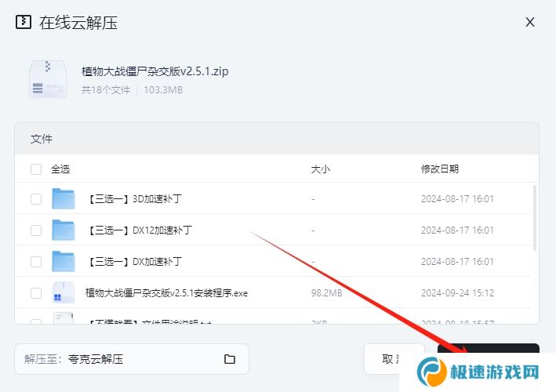Click the DX12加速补丁 folder icon
The image size is (556, 392).
pos(63,230)
